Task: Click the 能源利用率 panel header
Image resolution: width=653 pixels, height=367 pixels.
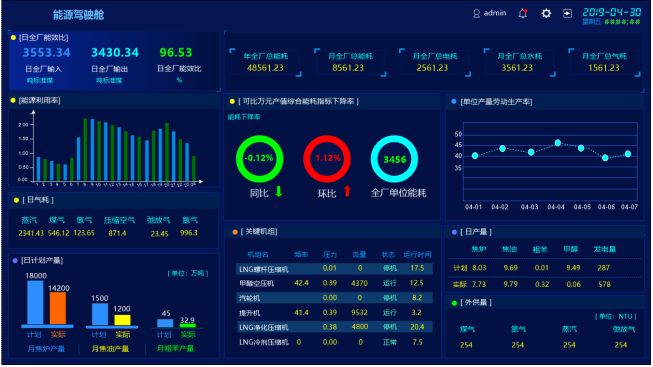Action: tap(40, 100)
